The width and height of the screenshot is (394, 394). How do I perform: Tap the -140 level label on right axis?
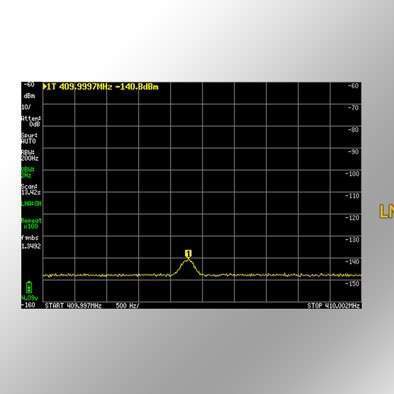(352, 261)
